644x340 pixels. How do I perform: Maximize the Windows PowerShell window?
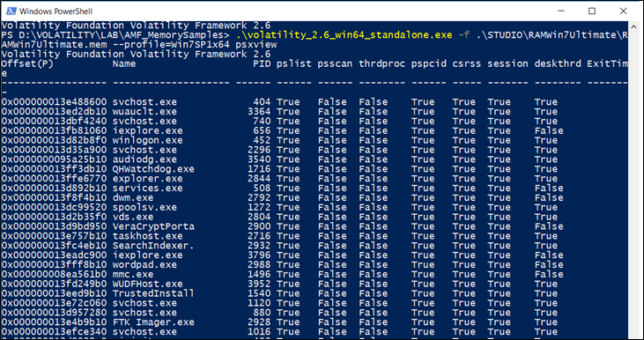[x=591, y=11]
